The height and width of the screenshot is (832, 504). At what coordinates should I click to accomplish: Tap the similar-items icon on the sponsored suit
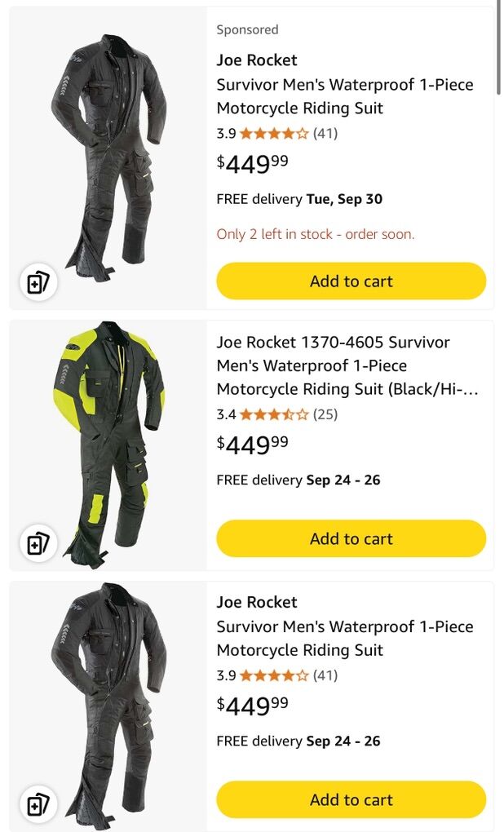pos(38,283)
